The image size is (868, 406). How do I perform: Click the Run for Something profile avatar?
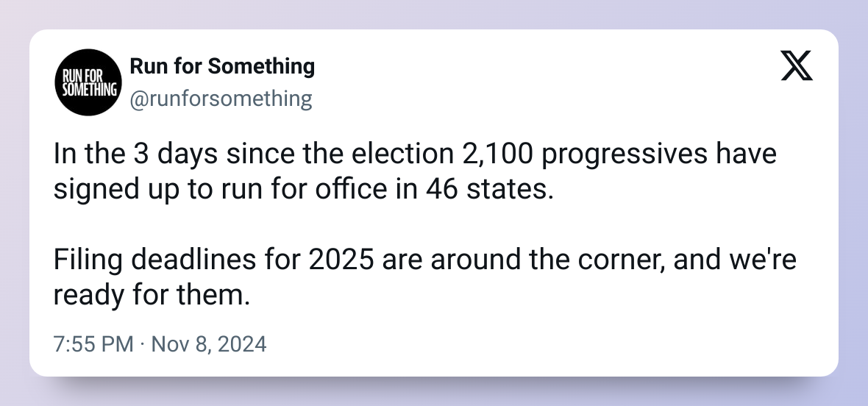pos(88,82)
